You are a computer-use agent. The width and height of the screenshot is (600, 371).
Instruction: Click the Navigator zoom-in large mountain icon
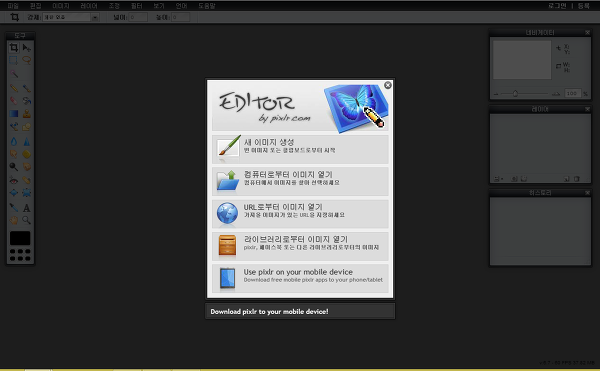556,94
